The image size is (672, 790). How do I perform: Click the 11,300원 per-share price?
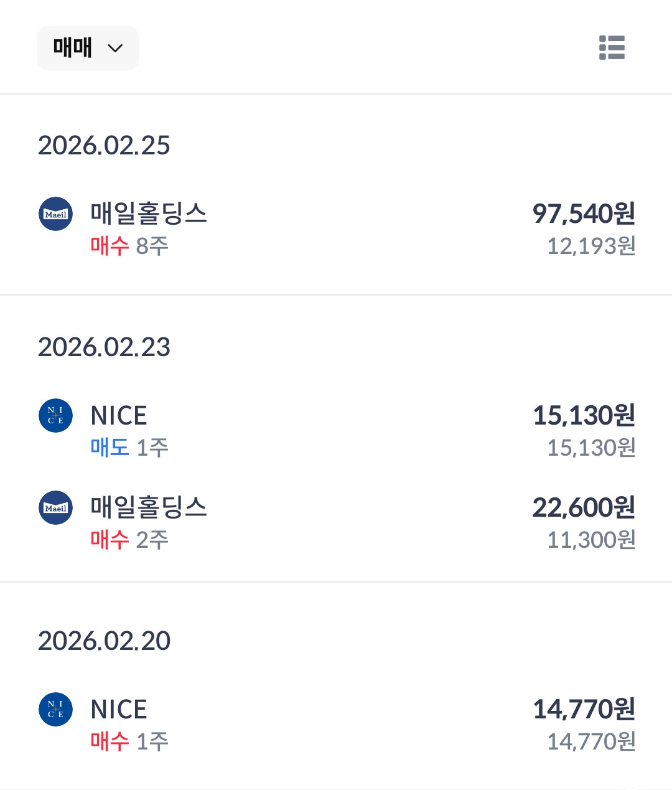[x=591, y=540]
